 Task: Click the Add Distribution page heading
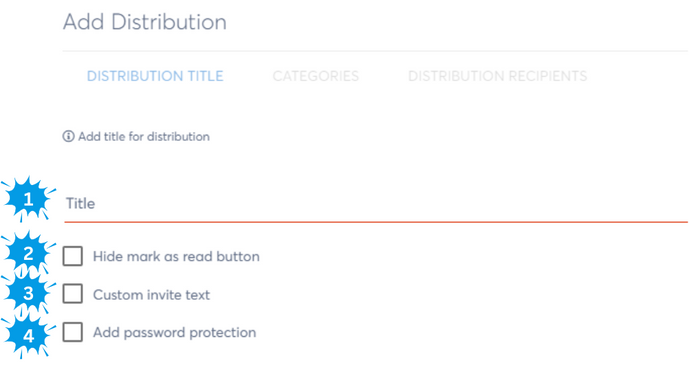point(145,22)
